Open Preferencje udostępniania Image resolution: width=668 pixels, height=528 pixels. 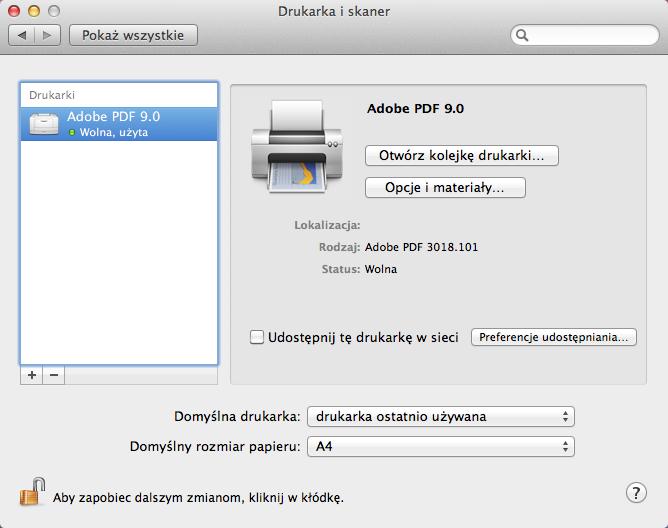pos(554,337)
